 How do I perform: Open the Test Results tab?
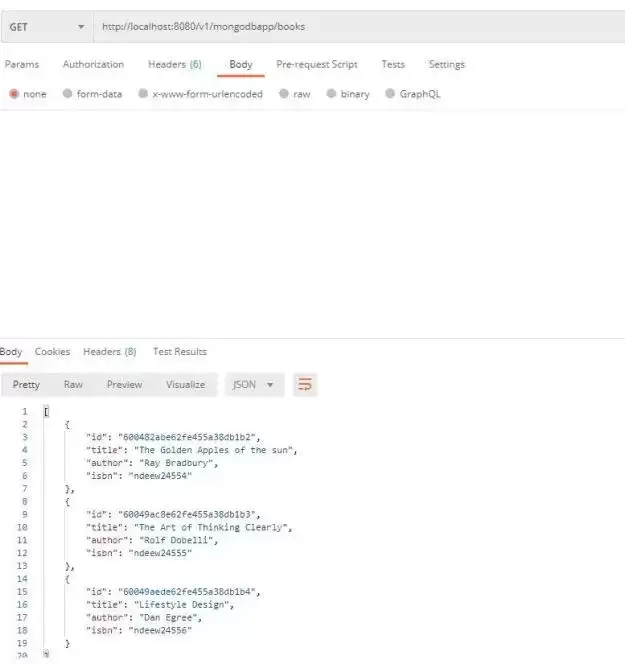tap(180, 351)
